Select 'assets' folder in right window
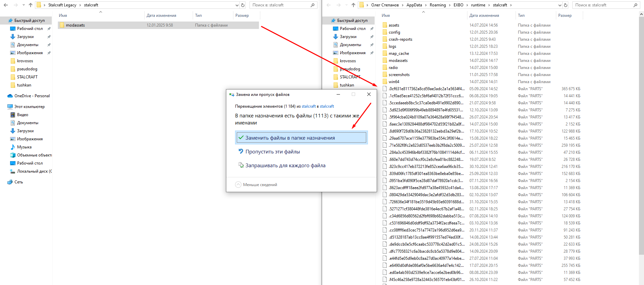This screenshot has width=644, height=285. [x=394, y=25]
